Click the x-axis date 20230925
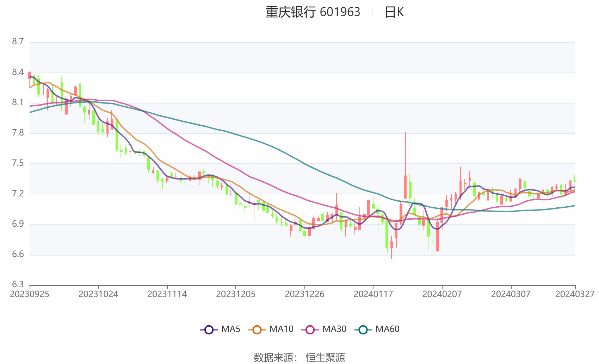The image size is (599, 364). coord(30,294)
